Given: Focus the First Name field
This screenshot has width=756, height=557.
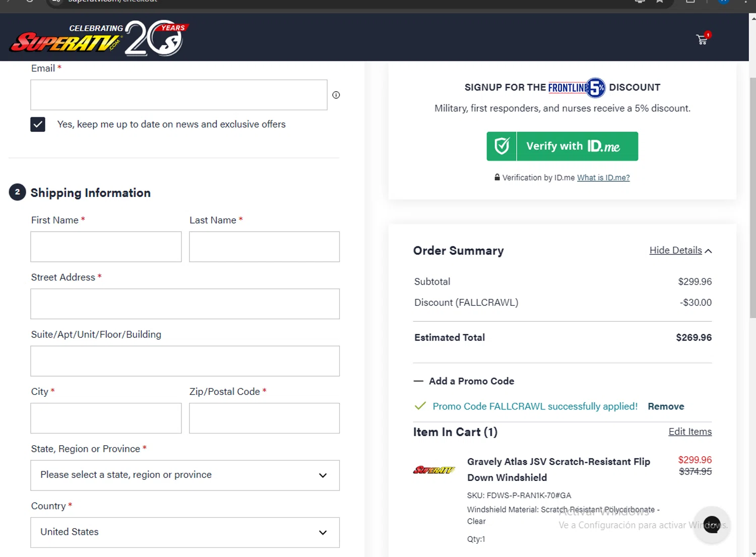Looking at the screenshot, I should 106,247.
